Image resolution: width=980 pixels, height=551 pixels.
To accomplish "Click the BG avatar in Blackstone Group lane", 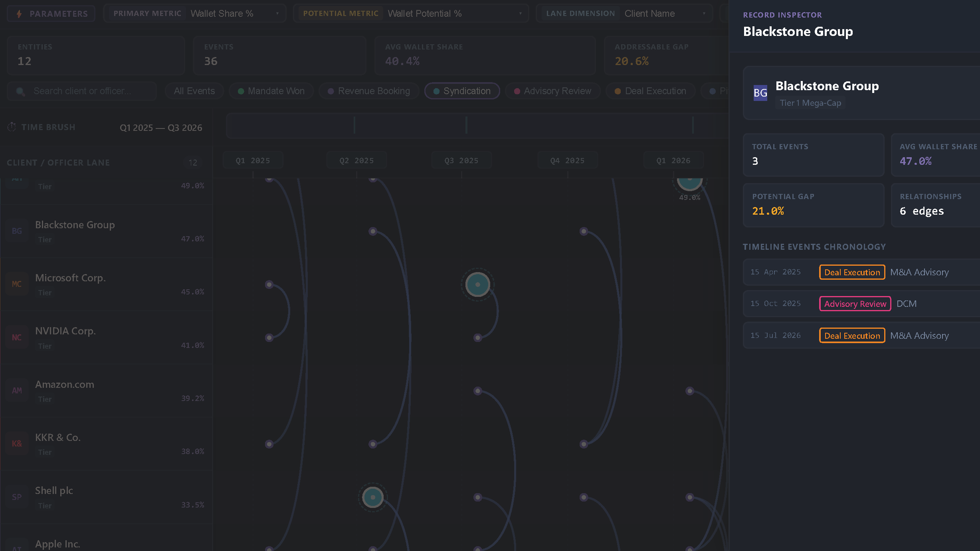I will pyautogui.click(x=17, y=231).
